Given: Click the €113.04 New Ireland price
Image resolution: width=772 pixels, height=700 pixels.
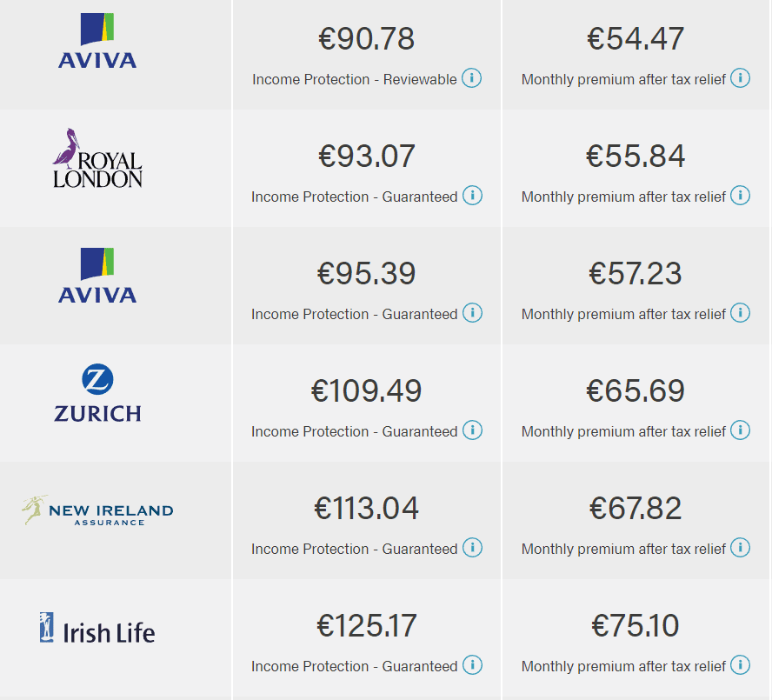Looking at the screenshot, I should point(366,509).
